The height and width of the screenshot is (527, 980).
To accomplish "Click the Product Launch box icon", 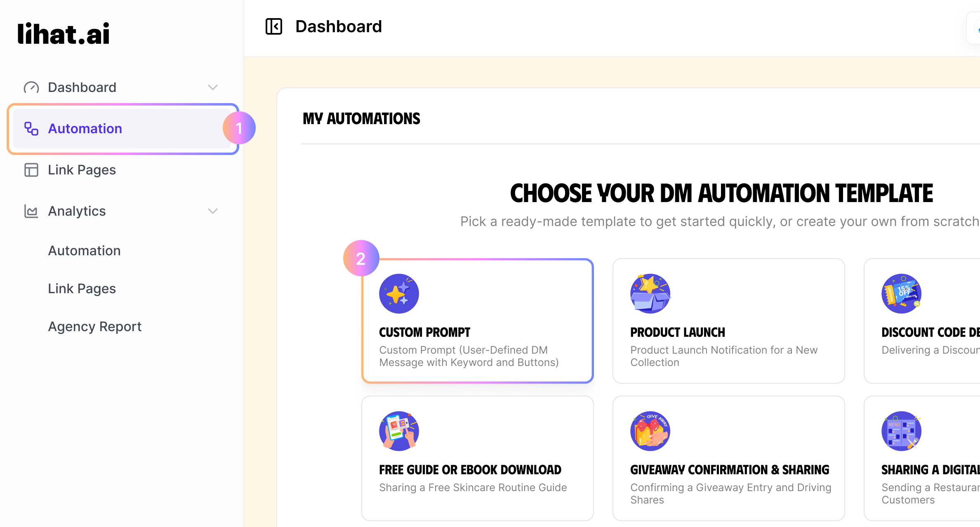I will click(x=650, y=294).
